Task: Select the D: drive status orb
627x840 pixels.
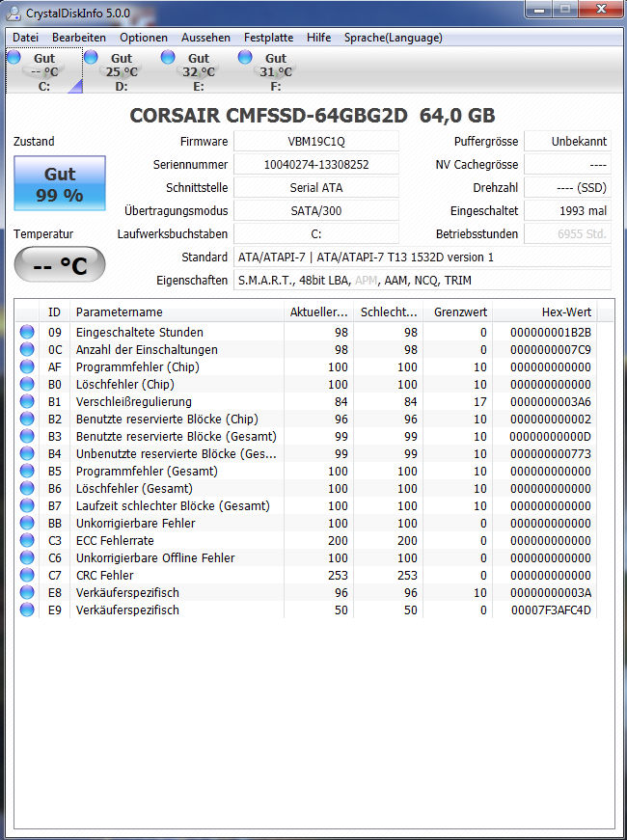Action: pos(91,57)
